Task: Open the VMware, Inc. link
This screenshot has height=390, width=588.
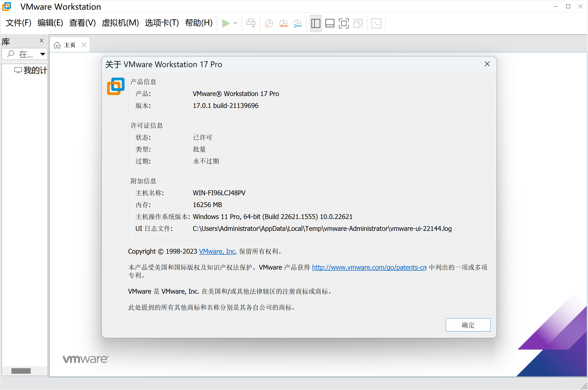Action: click(217, 251)
